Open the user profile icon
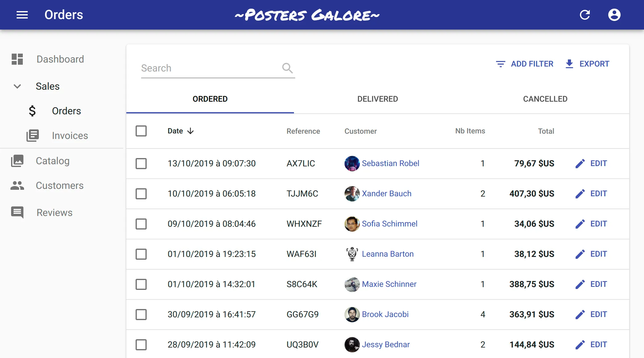 coord(614,15)
